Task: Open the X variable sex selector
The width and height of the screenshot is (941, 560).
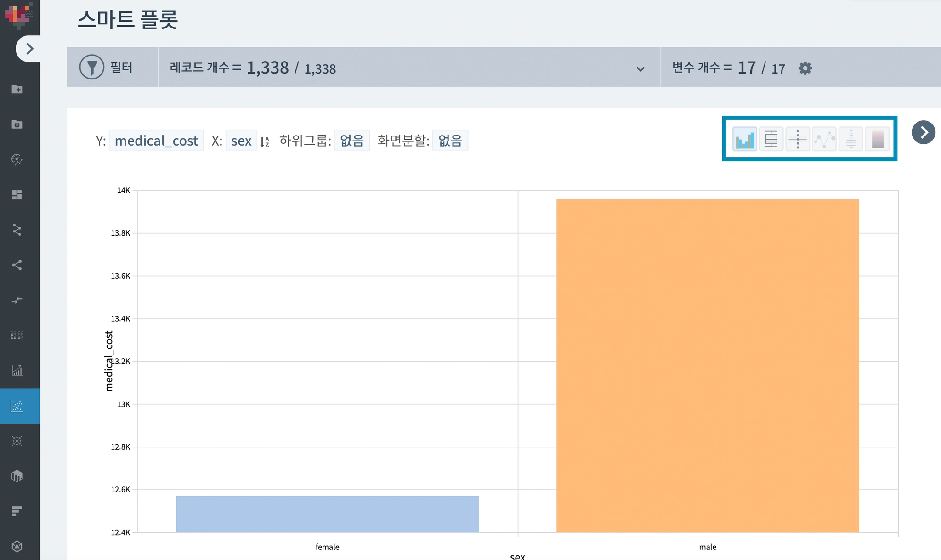Action: [241, 141]
